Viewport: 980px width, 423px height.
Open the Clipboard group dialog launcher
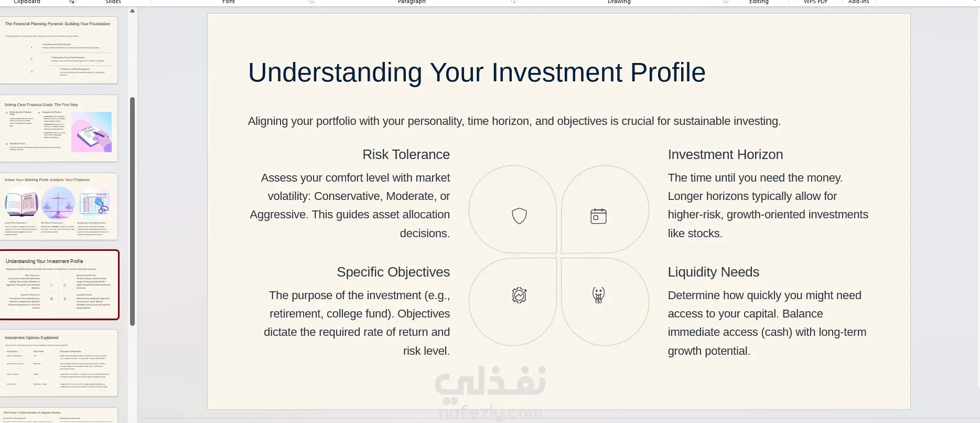72,2
